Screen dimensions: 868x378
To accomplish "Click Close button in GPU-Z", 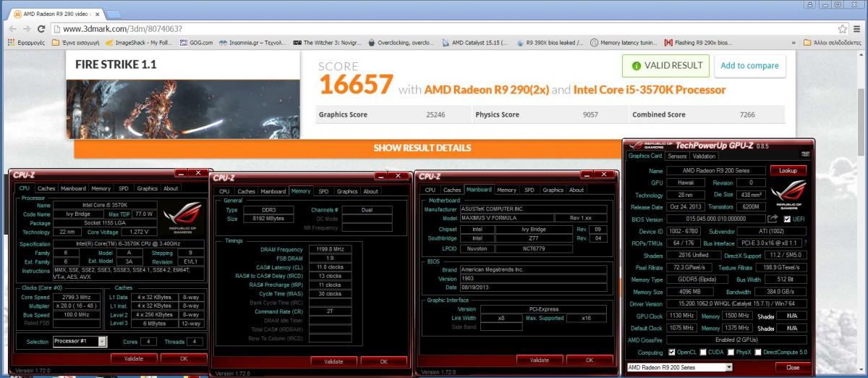I will click(x=792, y=367).
